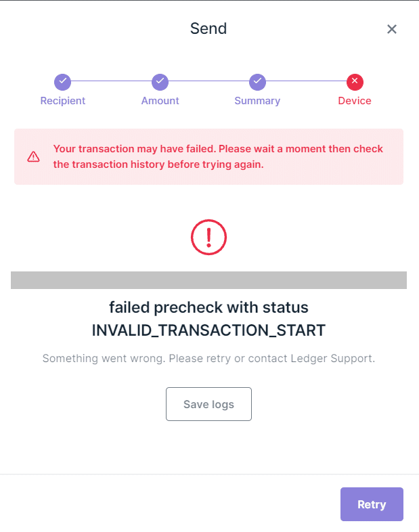Click the large red exclamation circle icon
The height and width of the screenshot is (532, 419).
click(x=208, y=237)
